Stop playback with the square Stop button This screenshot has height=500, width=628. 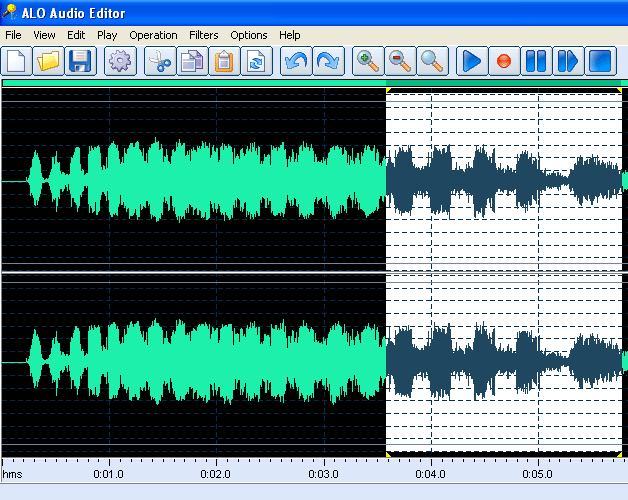pos(600,61)
